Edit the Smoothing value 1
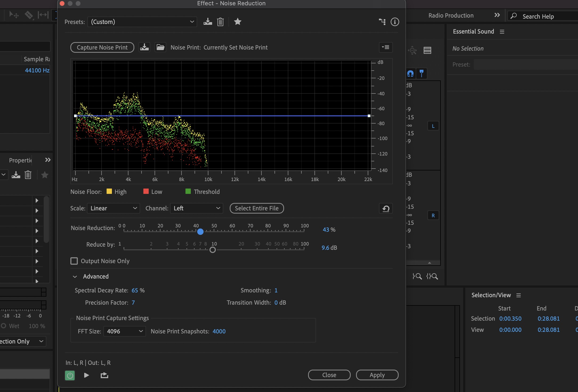Viewport: 578px width, 392px height. coord(276,290)
